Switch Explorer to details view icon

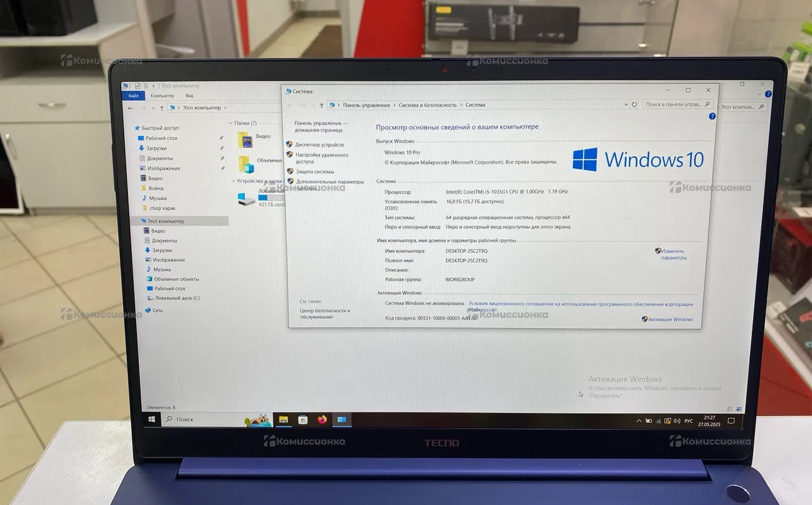click(731, 409)
